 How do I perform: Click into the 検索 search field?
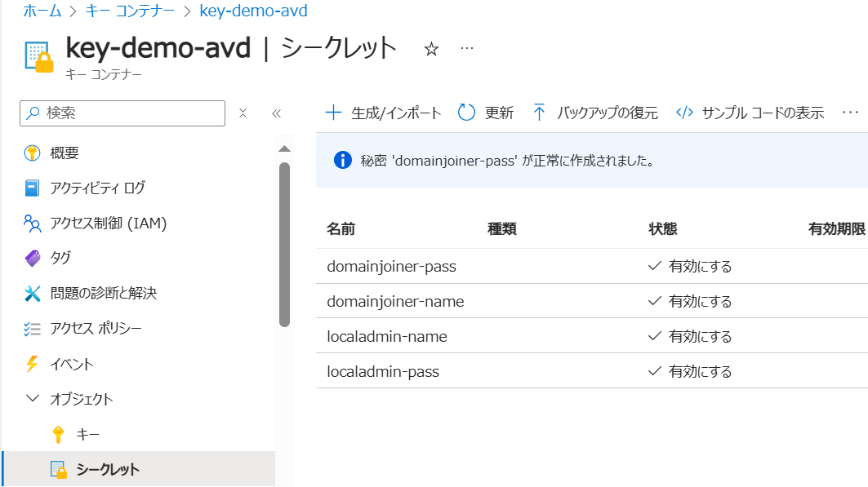click(122, 113)
